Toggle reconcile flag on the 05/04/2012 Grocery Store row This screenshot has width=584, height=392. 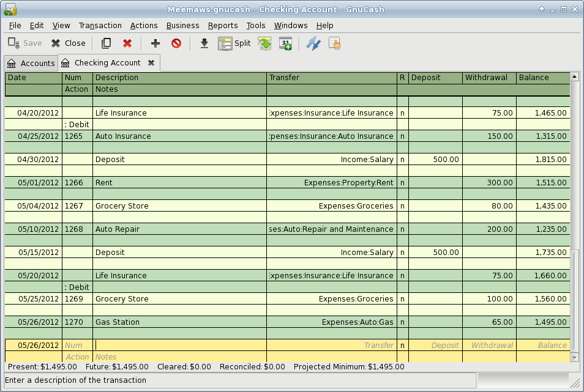402,205
